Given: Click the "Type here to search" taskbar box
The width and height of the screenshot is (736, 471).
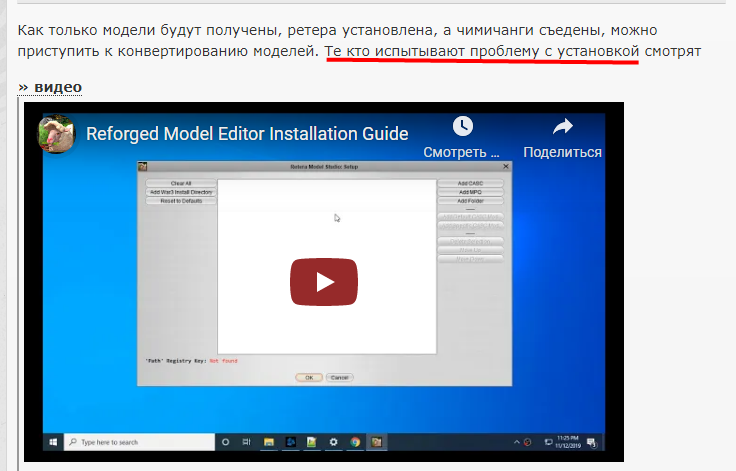Looking at the screenshot, I should click(x=139, y=442).
